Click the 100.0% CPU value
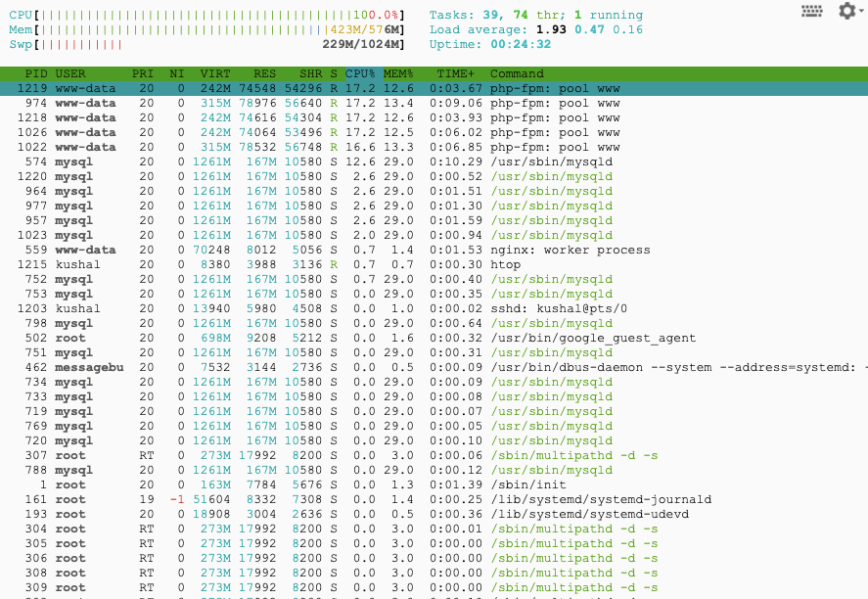This screenshot has height=599, width=868. (376, 15)
